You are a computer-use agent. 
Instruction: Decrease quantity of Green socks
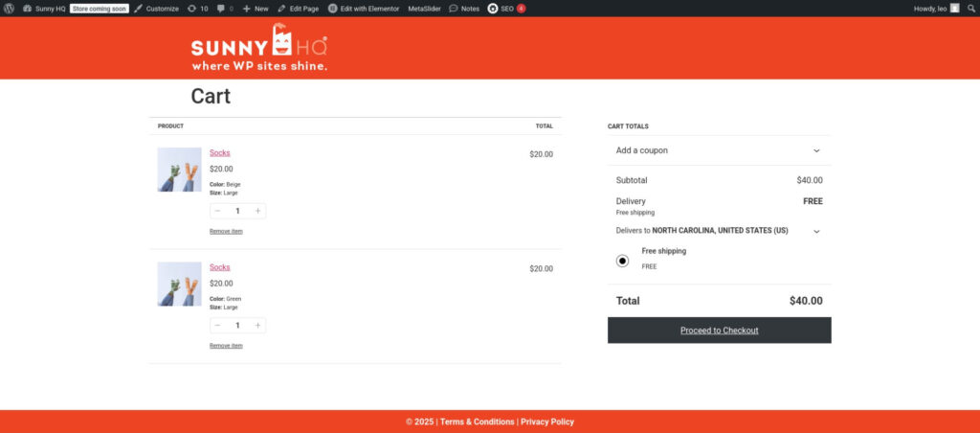(x=217, y=326)
